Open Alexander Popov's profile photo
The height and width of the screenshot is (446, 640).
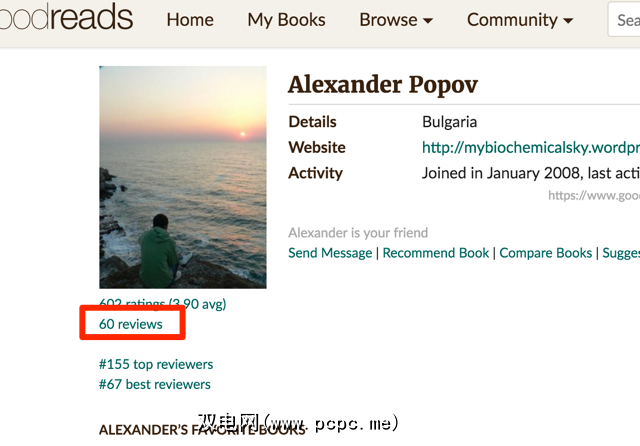pyautogui.click(x=183, y=177)
